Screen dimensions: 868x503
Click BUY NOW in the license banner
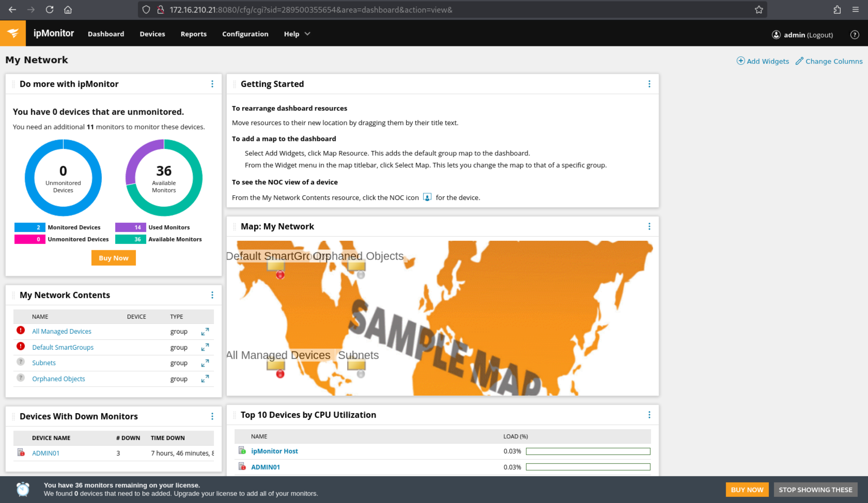[x=747, y=490]
